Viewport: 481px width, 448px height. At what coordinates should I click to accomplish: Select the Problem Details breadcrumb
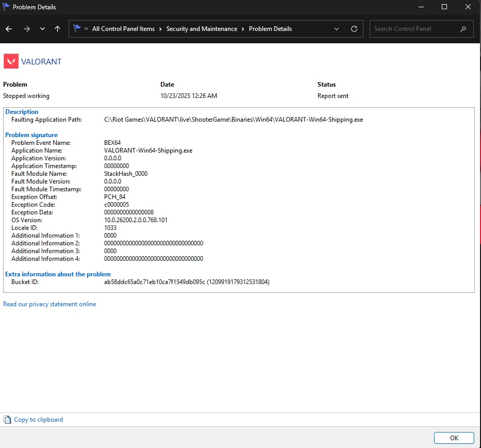(x=270, y=29)
